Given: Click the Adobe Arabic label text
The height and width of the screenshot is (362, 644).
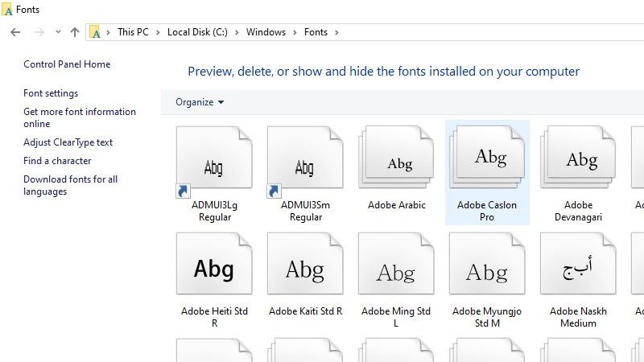Looking at the screenshot, I should tap(396, 205).
